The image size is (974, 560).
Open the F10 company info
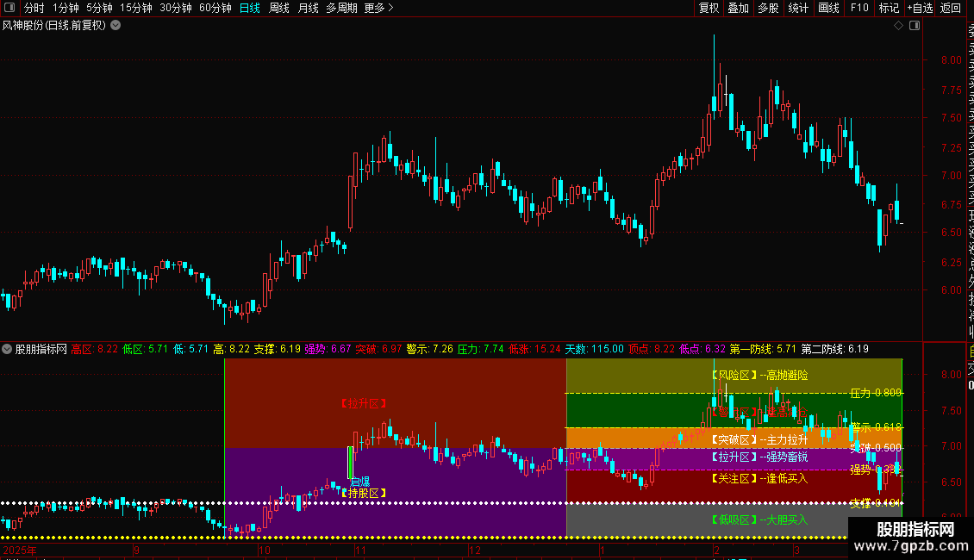pyautogui.click(x=859, y=8)
